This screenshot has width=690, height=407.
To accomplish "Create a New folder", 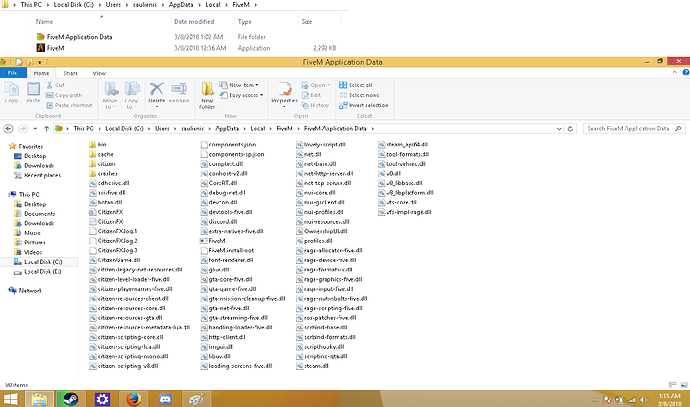I will (x=207, y=95).
